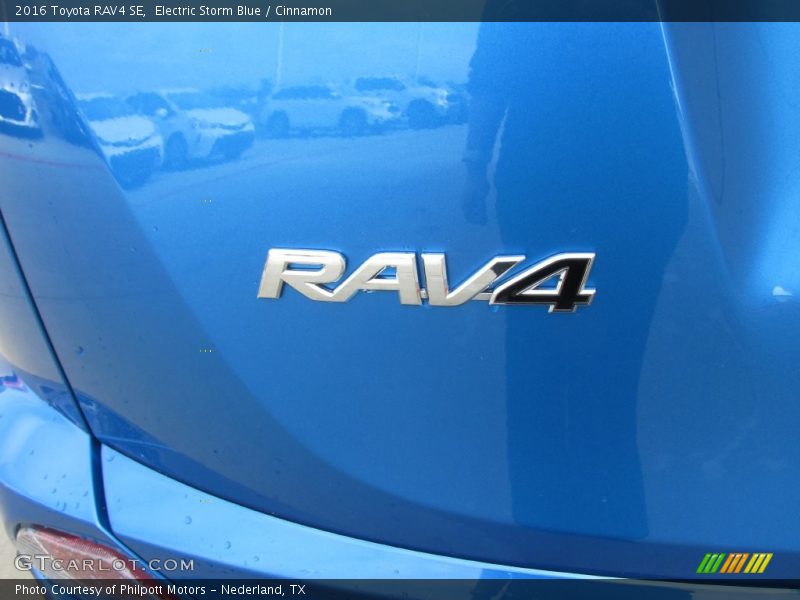This screenshot has height=600, width=800.
Task: Click the "Photo Courtesy of Philpott Motors" caption
Action: (110, 590)
